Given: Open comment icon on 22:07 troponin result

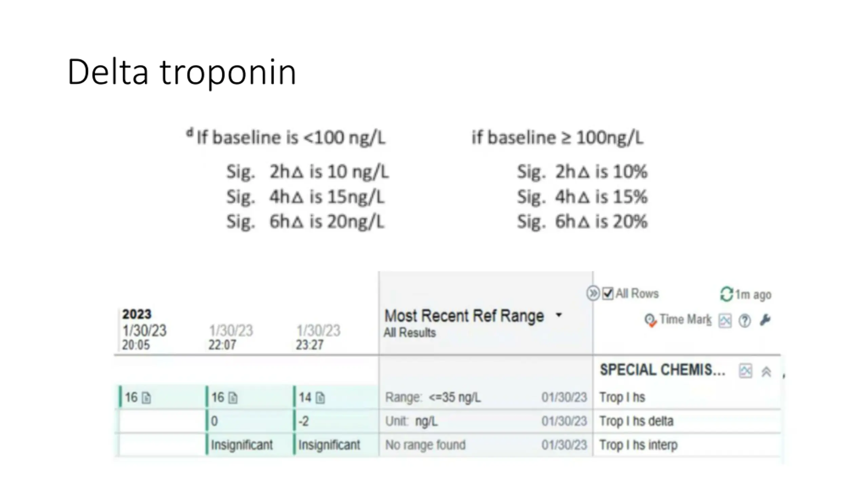Looking at the screenshot, I should point(233,398).
